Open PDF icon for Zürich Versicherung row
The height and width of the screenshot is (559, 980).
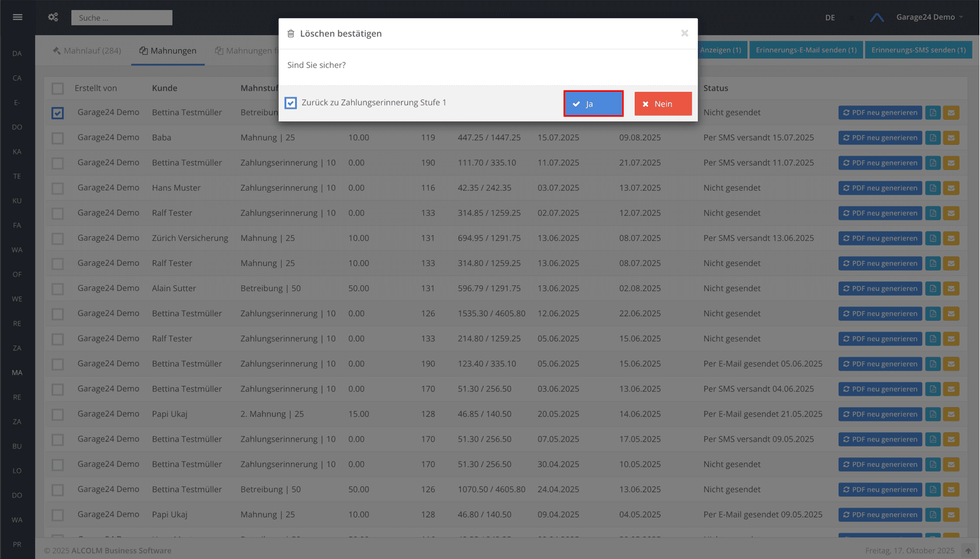pos(933,239)
